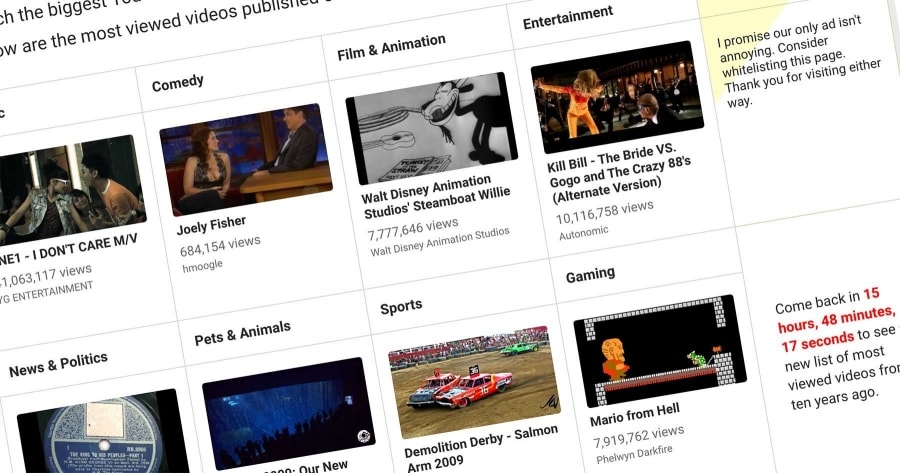Open the Phelwyn Darkfire channel name
900x473 pixels.
coord(632,452)
